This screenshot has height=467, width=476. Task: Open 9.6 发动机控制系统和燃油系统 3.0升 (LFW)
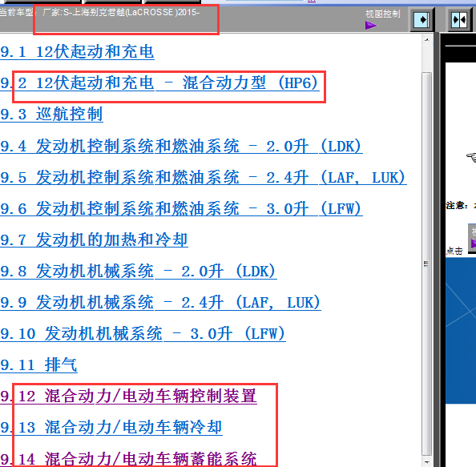pyautogui.click(x=181, y=208)
